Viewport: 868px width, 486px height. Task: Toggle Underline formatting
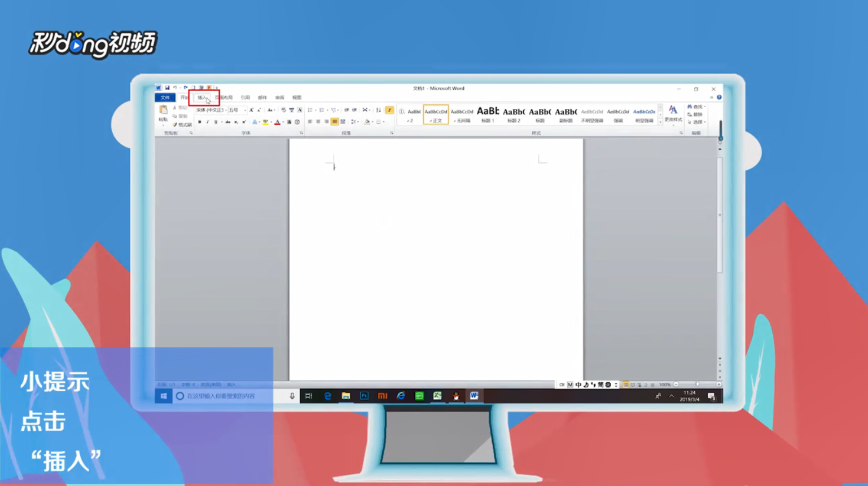coord(216,122)
